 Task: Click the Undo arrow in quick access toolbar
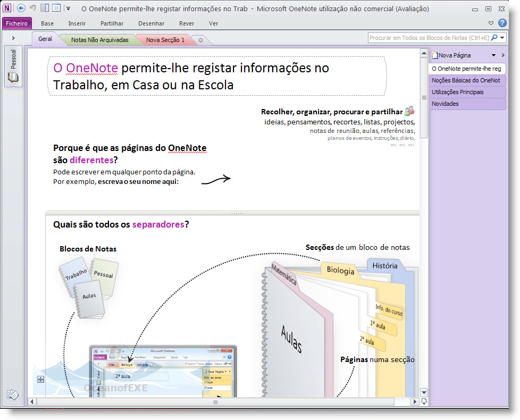33,7
